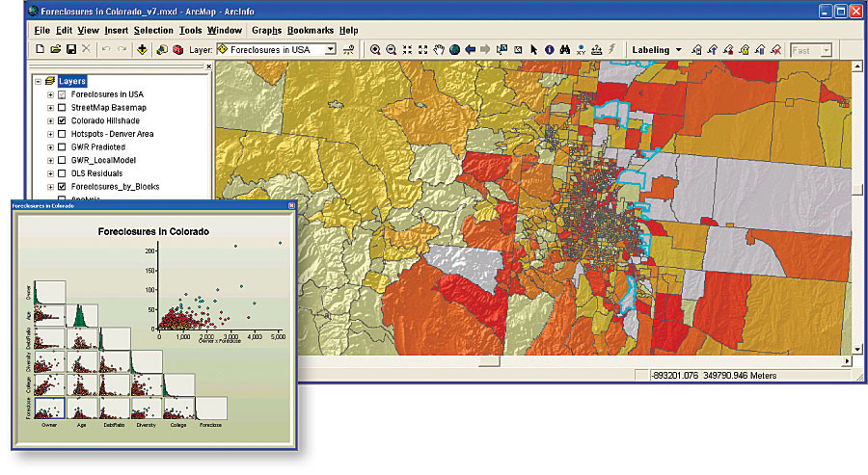Click the coordinates readout in status bar
This screenshot has width=868, height=475.
coord(714,376)
